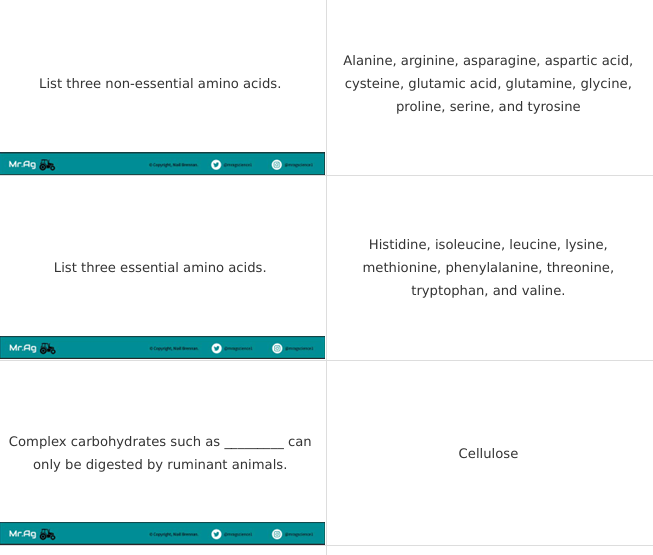Click the tractor icon on the non-essential amino acids card
Viewport: 653px width, 555px height.
(x=47, y=165)
